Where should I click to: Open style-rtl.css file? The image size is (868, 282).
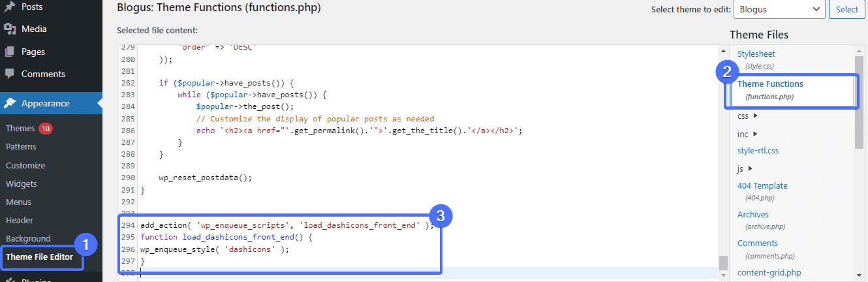(x=758, y=150)
